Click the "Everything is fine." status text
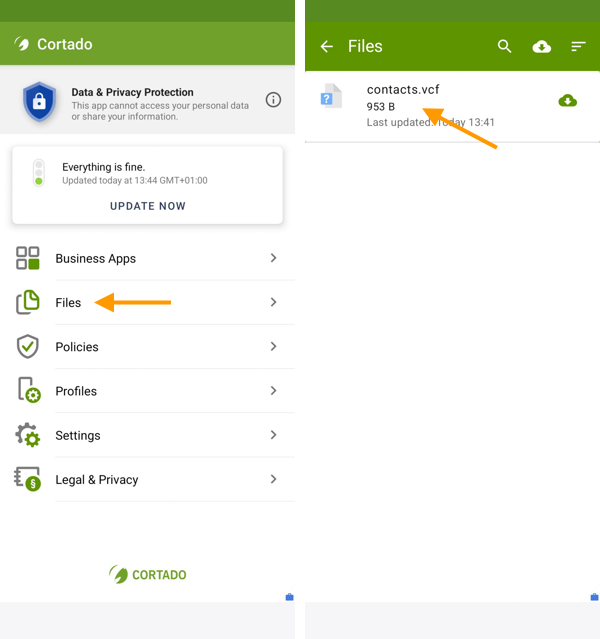Screen dimensions: 600x639 point(104,167)
